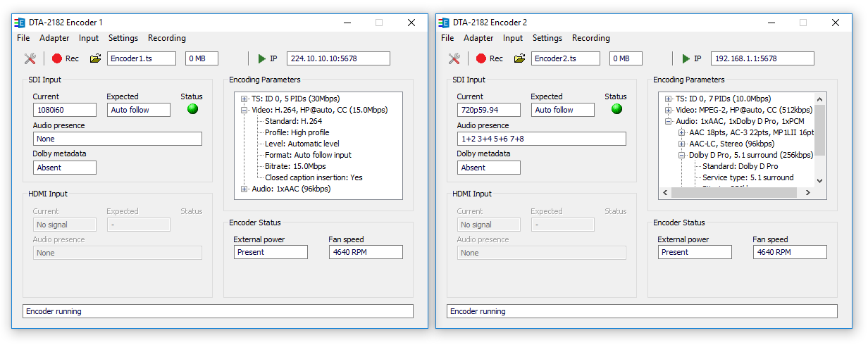Click the Encoder 2 title bar app icon
The width and height of the screenshot is (868, 345).
(x=445, y=23)
